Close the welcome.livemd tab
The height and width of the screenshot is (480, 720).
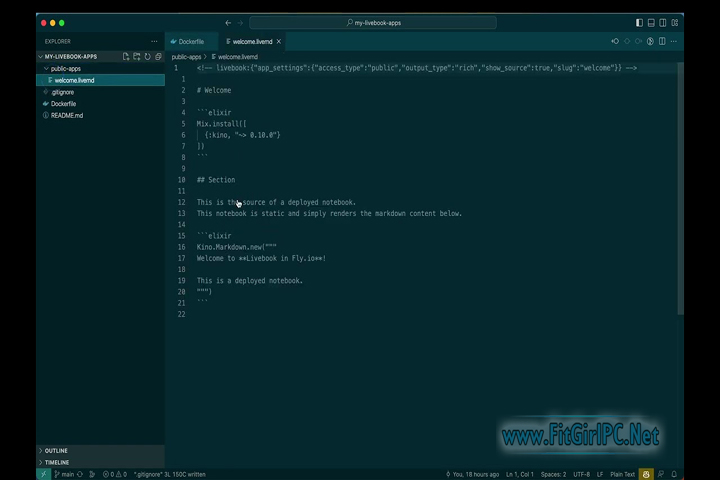pyautogui.click(x=279, y=42)
